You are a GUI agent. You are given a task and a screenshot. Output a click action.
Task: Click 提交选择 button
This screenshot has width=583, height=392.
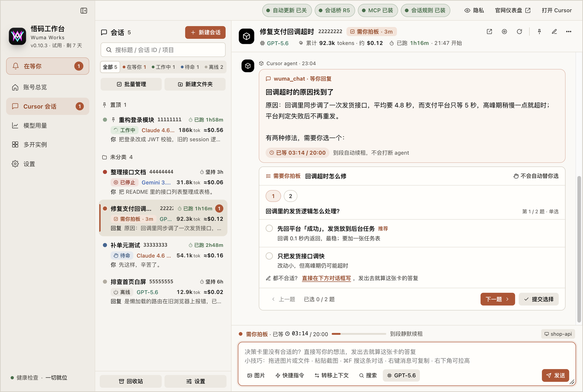[538, 299]
